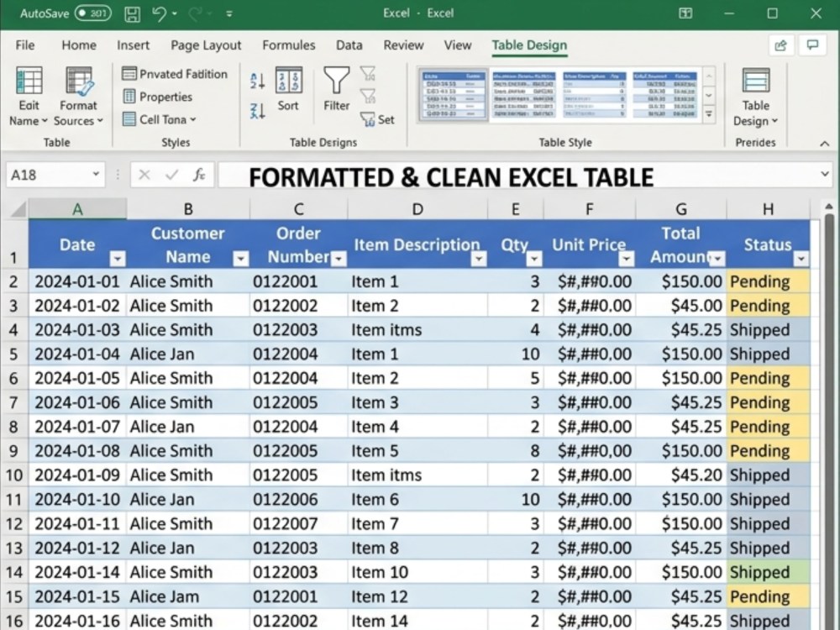Toggle the AutoSave switch
This screenshot has height=630, width=840.
pos(92,13)
